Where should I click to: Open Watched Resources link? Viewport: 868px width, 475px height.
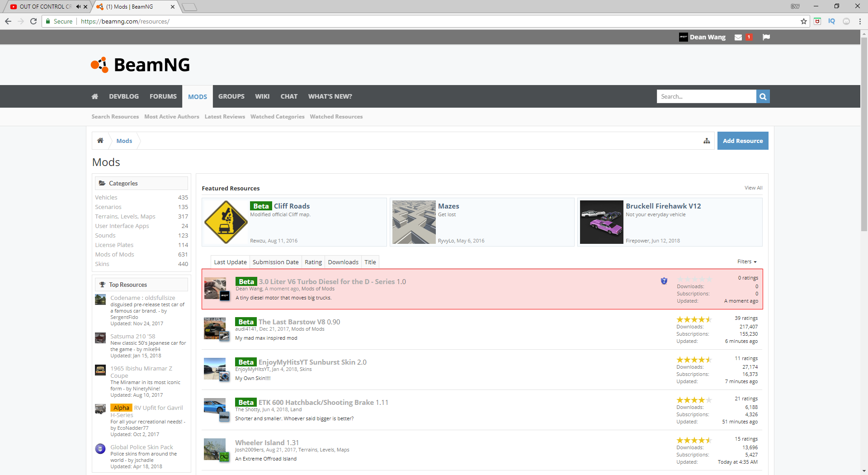tap(336, 117)
